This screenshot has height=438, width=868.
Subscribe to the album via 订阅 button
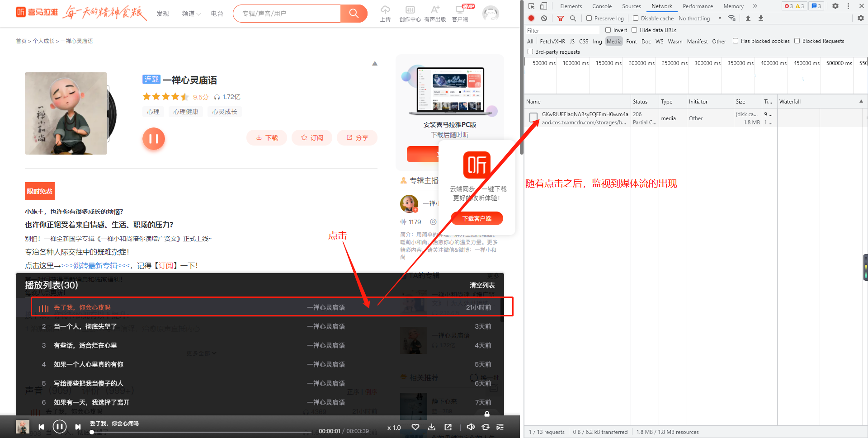(312, 137)
